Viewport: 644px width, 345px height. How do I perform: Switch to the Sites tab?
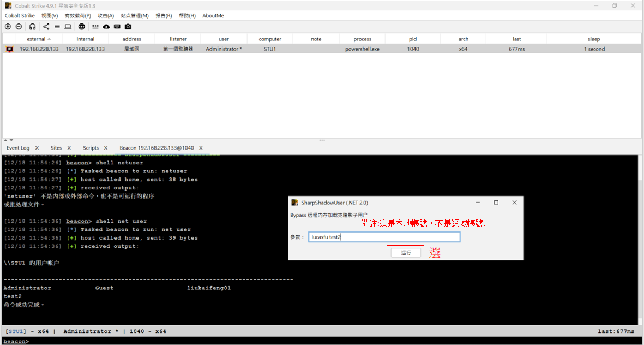56,147
